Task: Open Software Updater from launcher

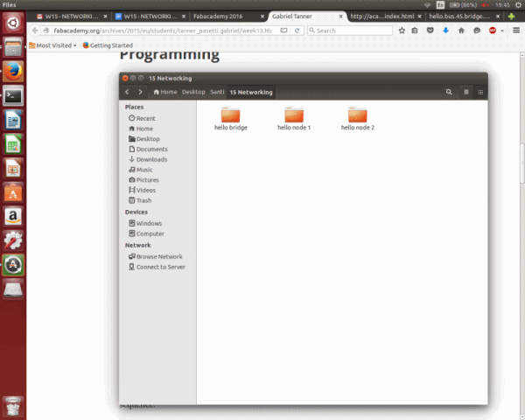Action: pyautogui.click(x=13, y=265)
